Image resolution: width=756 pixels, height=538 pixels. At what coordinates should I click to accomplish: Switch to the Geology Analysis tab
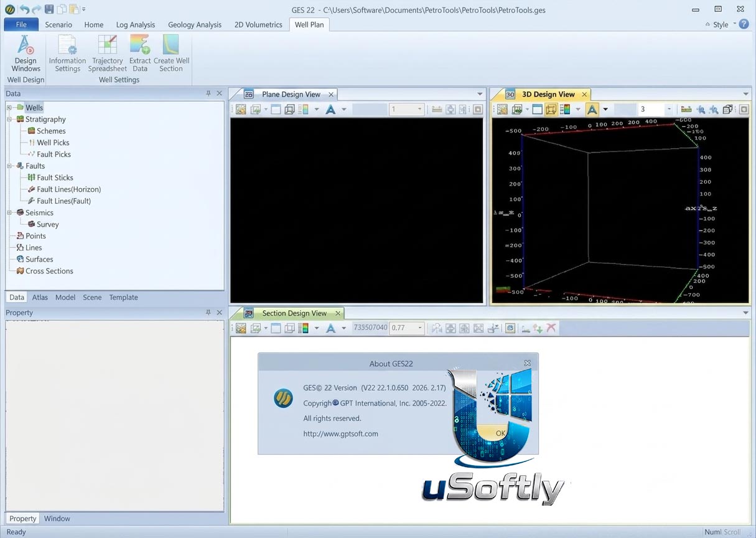point(195,24)
